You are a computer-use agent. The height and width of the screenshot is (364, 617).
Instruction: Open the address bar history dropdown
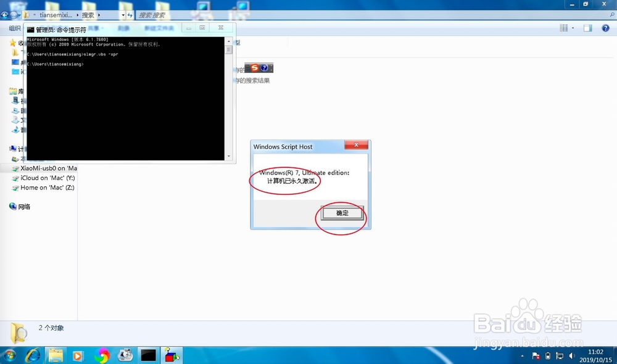coord(123,15)
